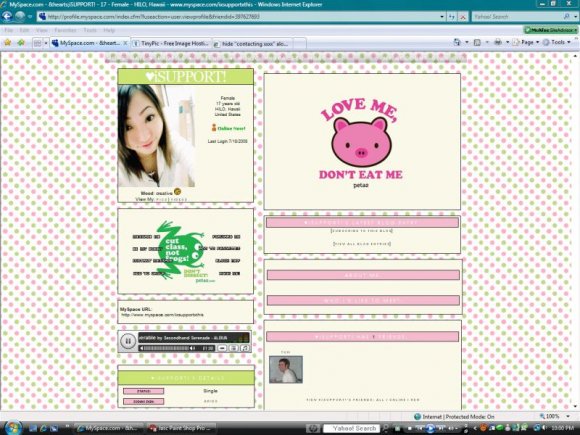Click the Internet Explorer quick launch icon
The height and width of the screenshot is (435, 580).
click(43, 428)
